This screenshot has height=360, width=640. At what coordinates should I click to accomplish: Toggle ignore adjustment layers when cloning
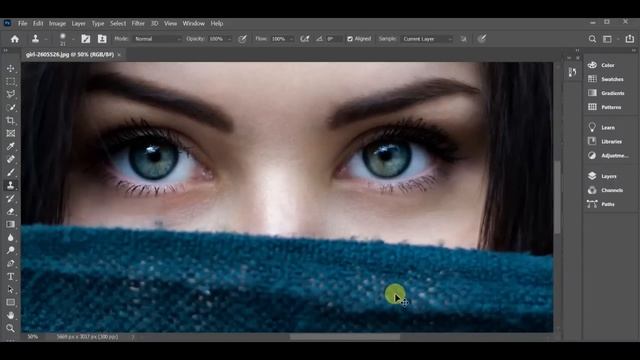pos(464,39)
